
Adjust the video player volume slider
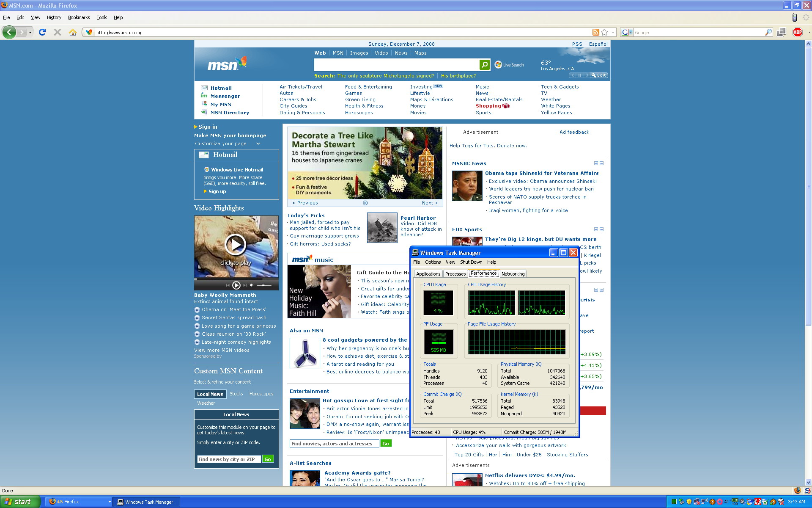click(x=264, y=285)
